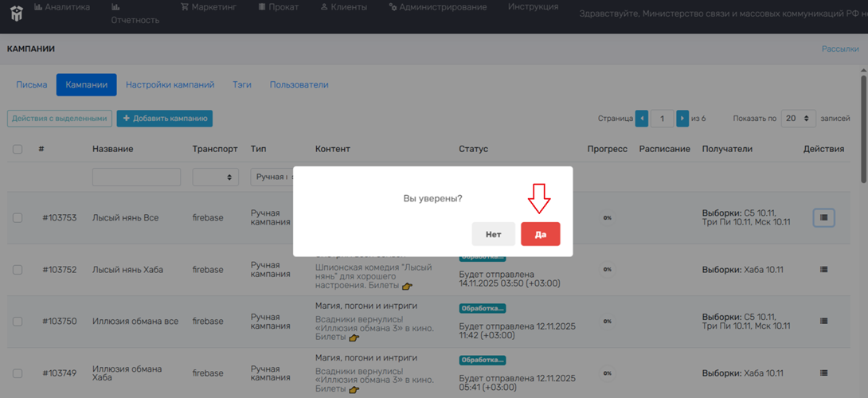
Task: Cancel the dialog by clicking Нет
Action: [493, 234]
